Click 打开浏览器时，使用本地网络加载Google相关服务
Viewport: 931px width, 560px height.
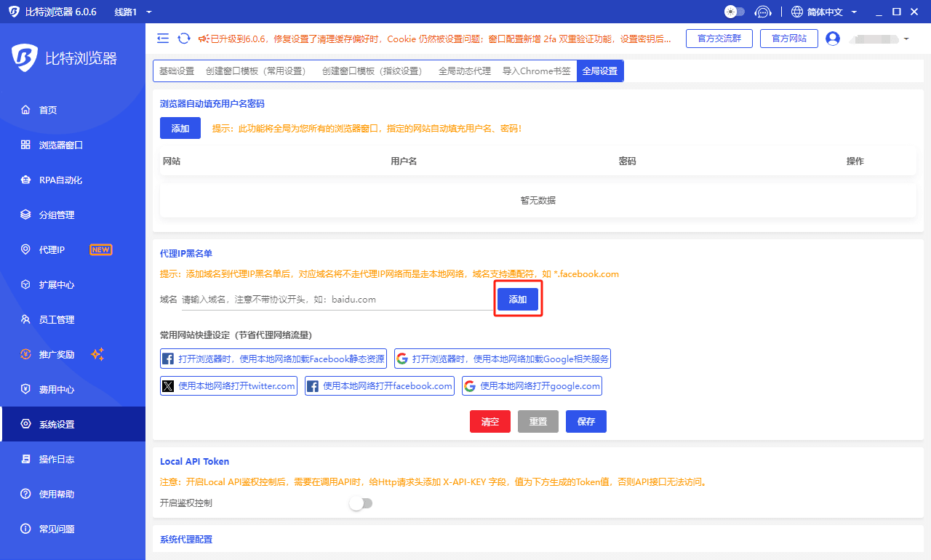point(503,359)
